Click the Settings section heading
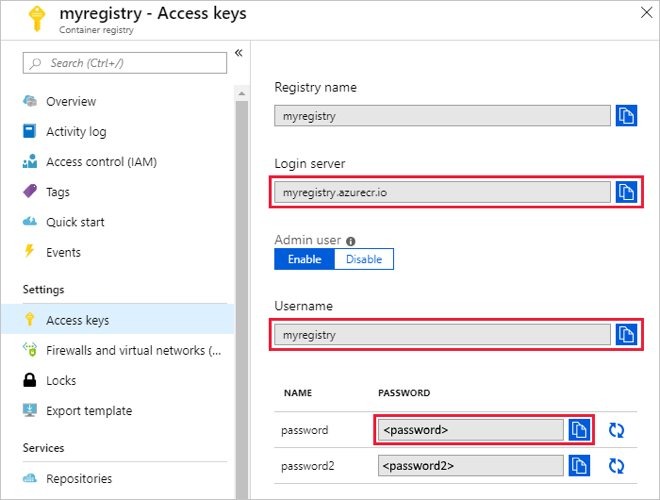The image size is (660, 500). (x=43, y=289)
